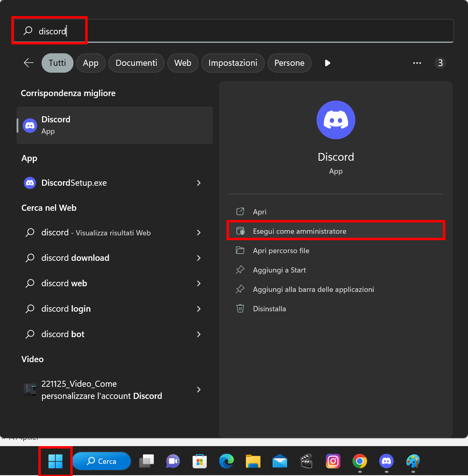Open Task View from the taskbar
This screenshot has width=468, height=476.
pos(146,461)
